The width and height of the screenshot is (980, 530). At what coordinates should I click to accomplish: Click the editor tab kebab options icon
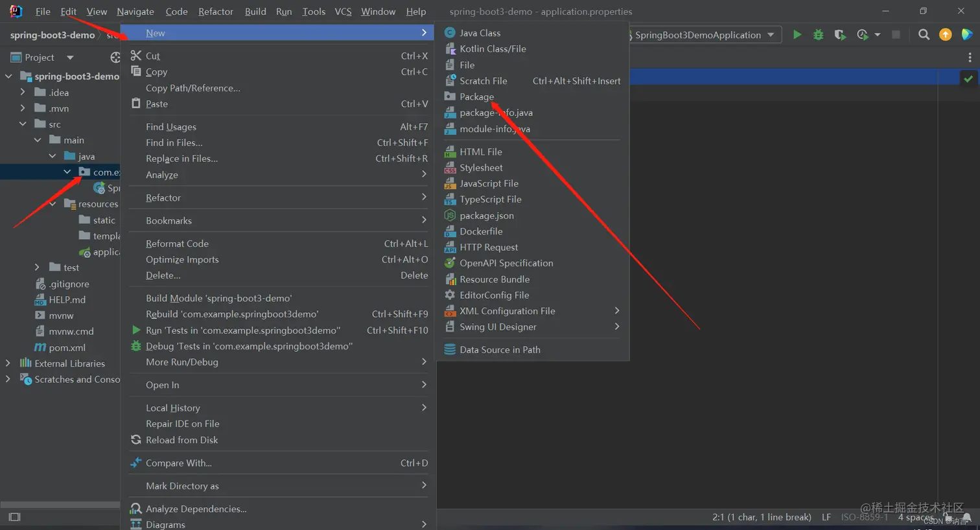point(970,57)
